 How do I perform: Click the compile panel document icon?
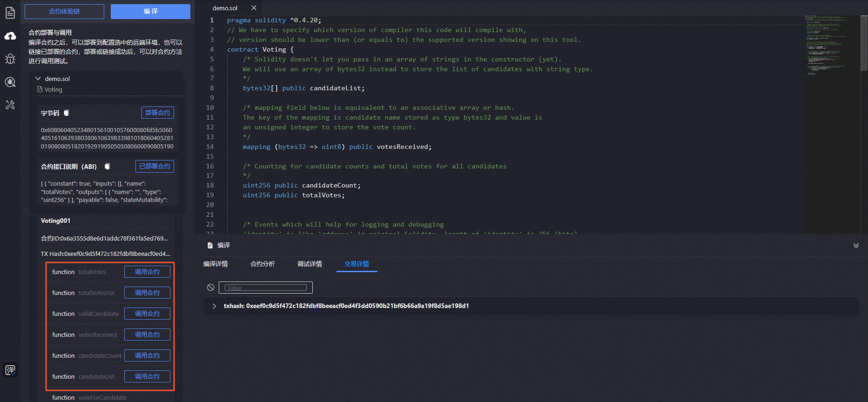pyautogui.click(x=210, y=245)
